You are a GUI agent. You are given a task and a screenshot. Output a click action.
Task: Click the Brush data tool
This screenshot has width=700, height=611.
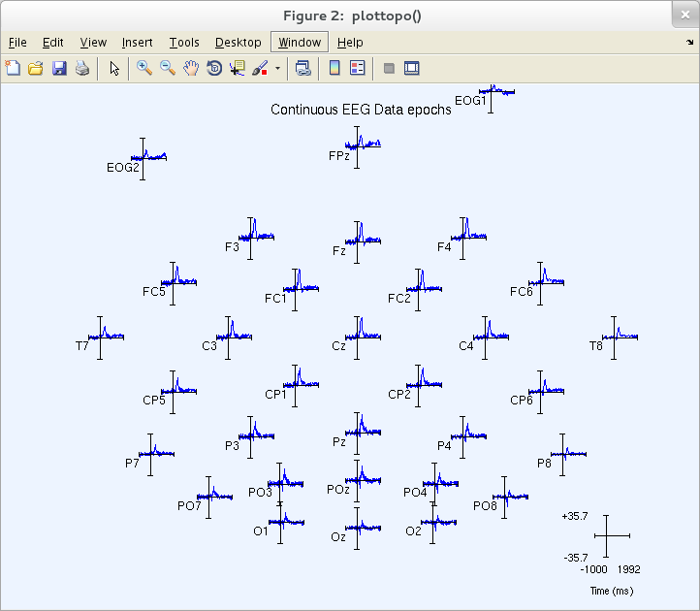click(260, 68)
